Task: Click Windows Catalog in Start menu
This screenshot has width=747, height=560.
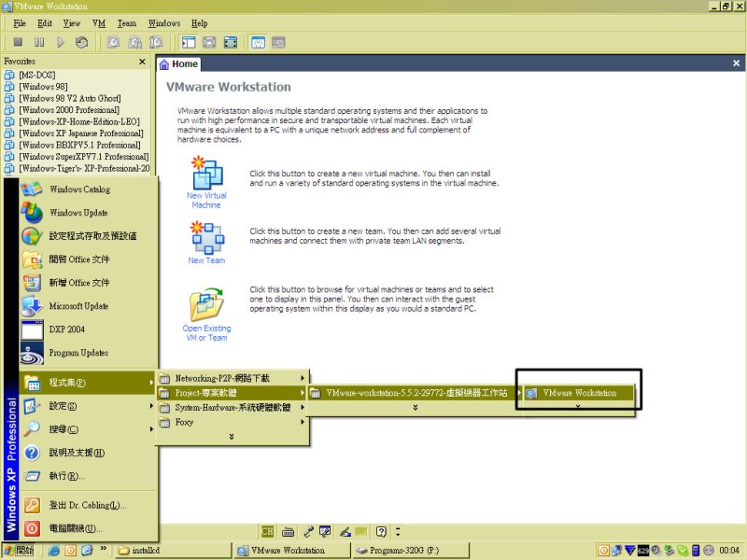Action: point(88,189)
